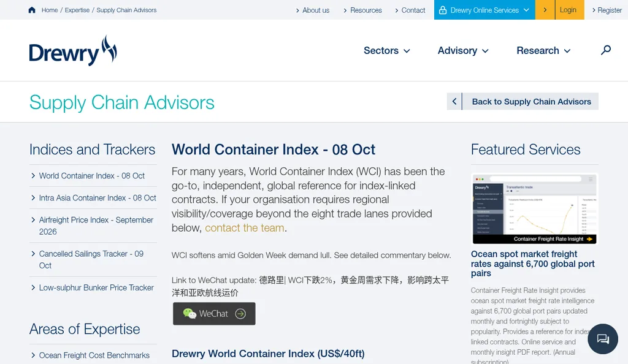Open Ocean Freight Cost Benchmarks link
The image size is (628, 364).
94,355
